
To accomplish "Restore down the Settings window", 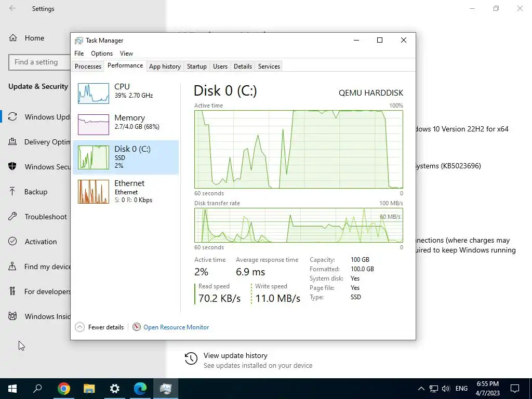I will pyautogui.click(x=496, y=8).
